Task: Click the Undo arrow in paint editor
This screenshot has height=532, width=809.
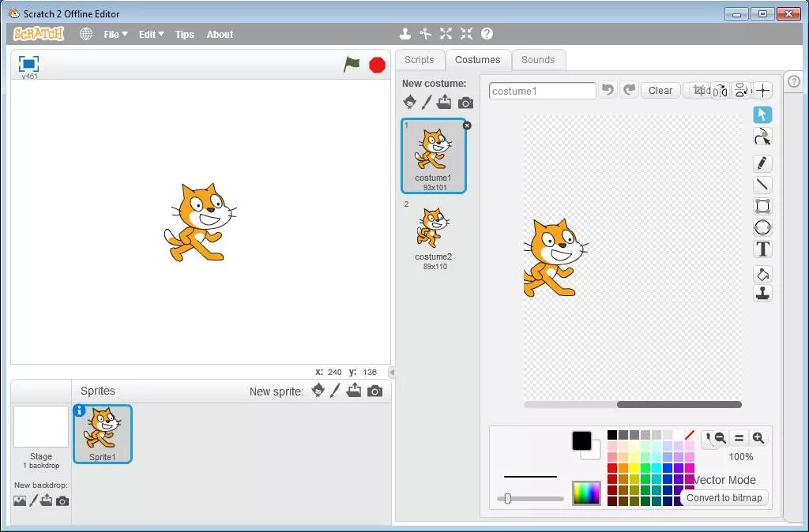Action: [x=608, y=90]
